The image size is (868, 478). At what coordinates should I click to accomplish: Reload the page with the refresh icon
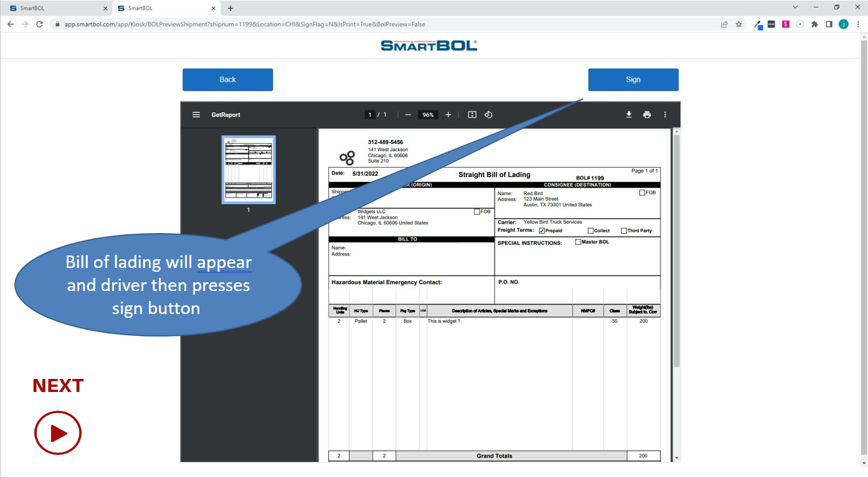[x=40, y=24]
